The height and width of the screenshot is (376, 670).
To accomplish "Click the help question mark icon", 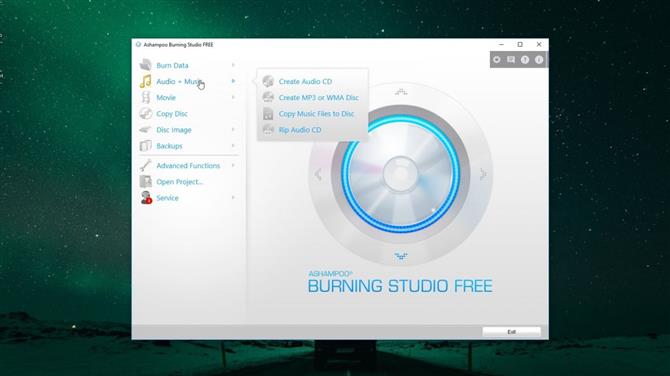I will (525, 60).
